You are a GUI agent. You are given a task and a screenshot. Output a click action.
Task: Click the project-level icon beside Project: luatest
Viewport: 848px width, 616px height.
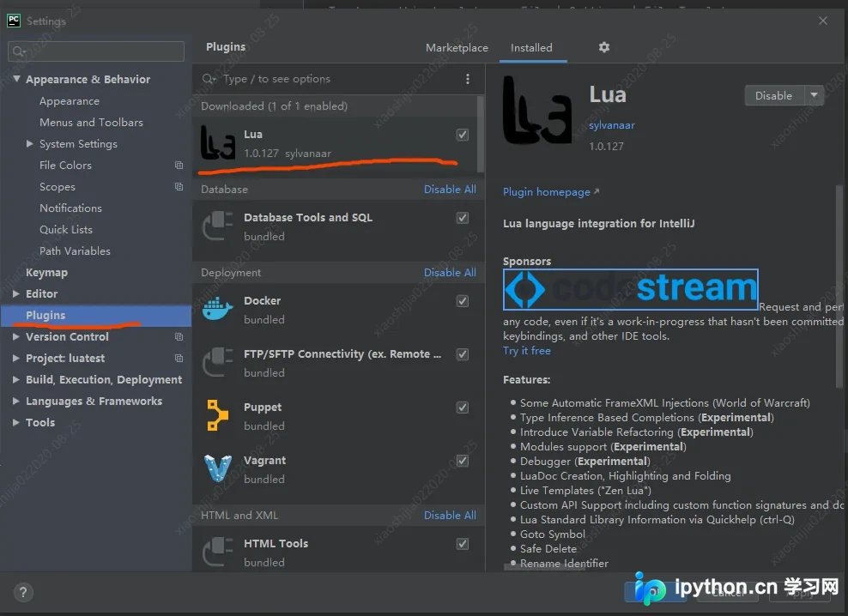point(179,359)
